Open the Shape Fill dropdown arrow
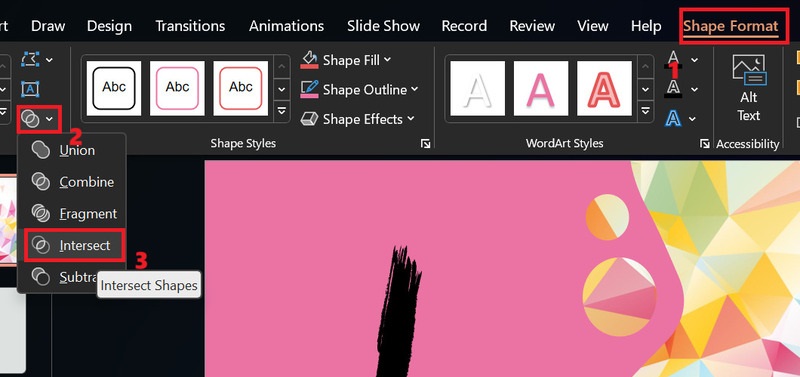 pyautogui.click(x=387, y=60)
